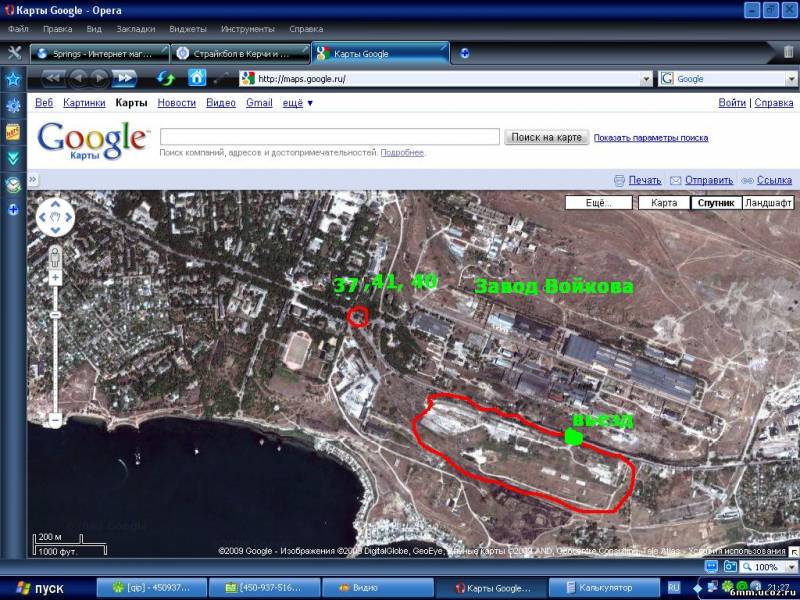Image resolution: width=800 pixels, height=600 pixels.
Task: Open the Gmail link
Action: [259, 103]
